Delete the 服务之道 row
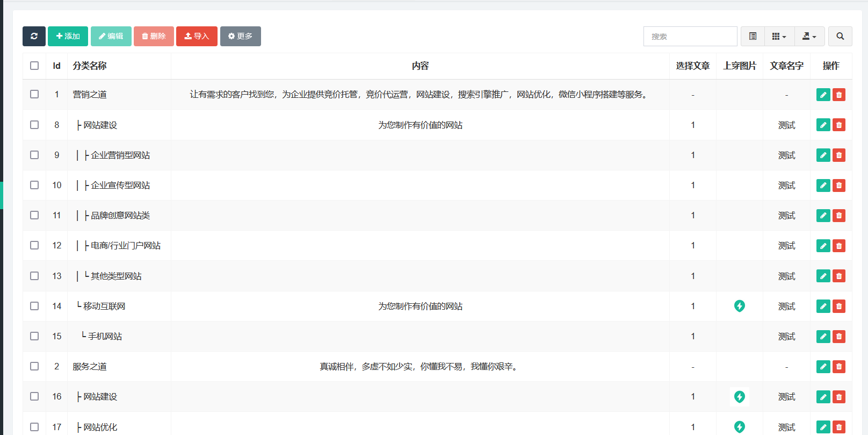Screen dimensions: 868x435 (x=839, y=366)
